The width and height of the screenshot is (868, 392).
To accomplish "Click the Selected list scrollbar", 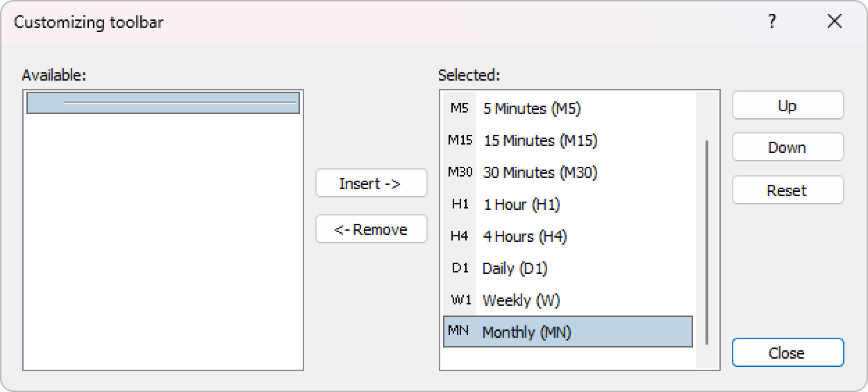I will 707,242.
